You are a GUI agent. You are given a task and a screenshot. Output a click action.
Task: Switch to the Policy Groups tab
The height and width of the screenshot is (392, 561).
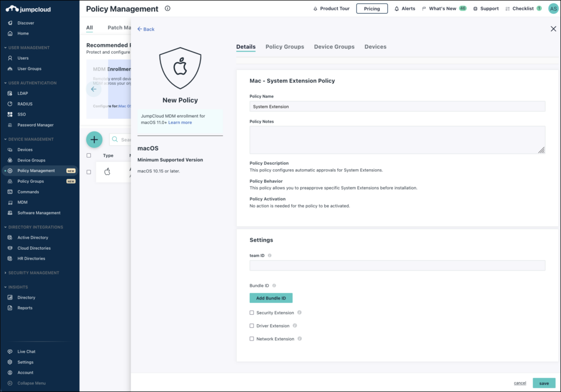(285, 47)
